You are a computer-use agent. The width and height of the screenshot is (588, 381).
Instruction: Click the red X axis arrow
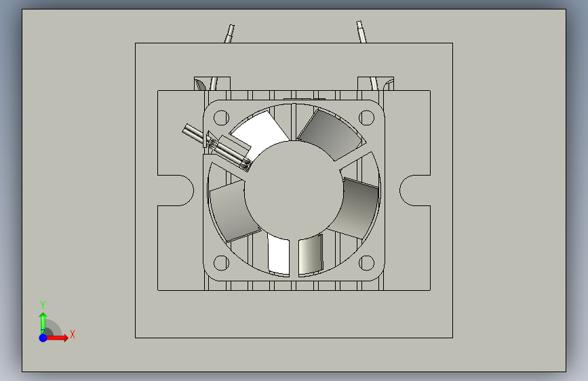[x=57, y=338]
